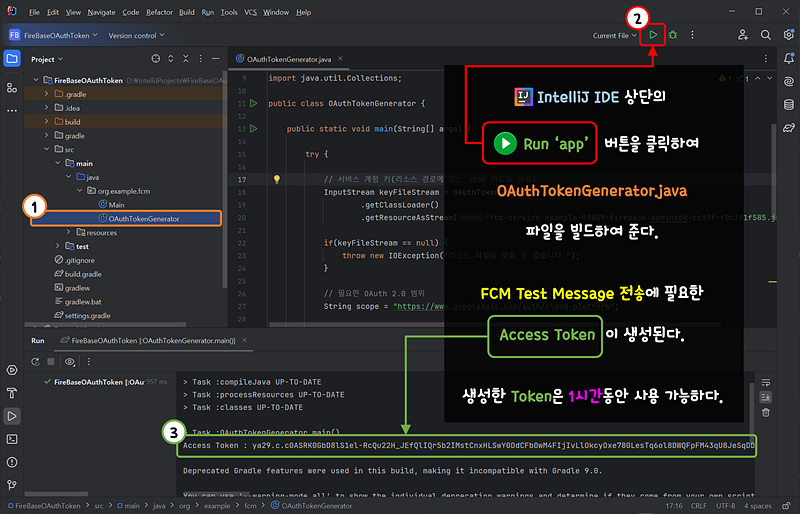This screenshot has height=514, width=800.
Task: Show more tool windows ellipsis
Action: [12, 110]
